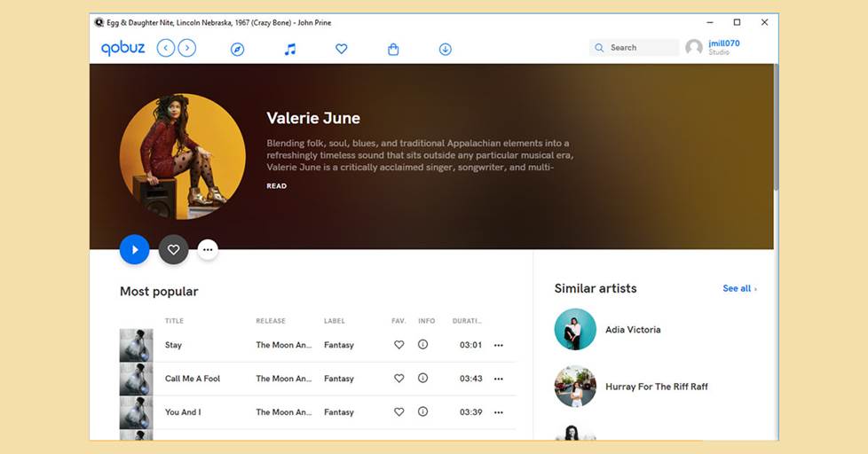Image resolution: width=868 pixels, height=454 pixels.
Task: Click the duration 03:01
Action: (470, 345)
